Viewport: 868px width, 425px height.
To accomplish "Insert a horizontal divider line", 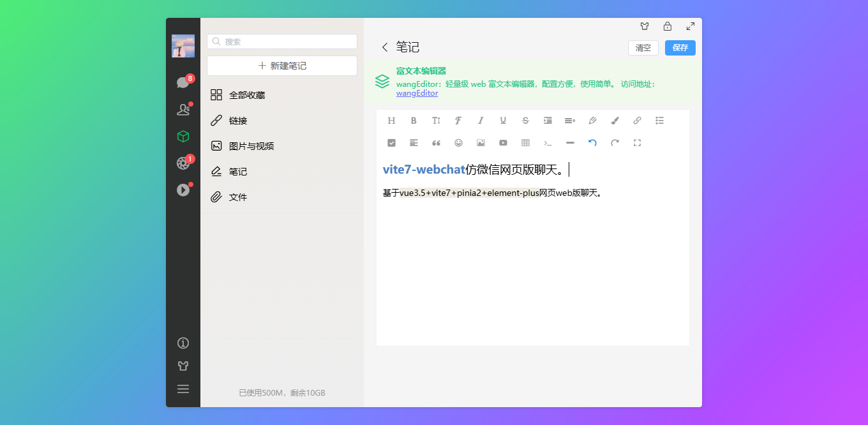I will pos(570,143).
